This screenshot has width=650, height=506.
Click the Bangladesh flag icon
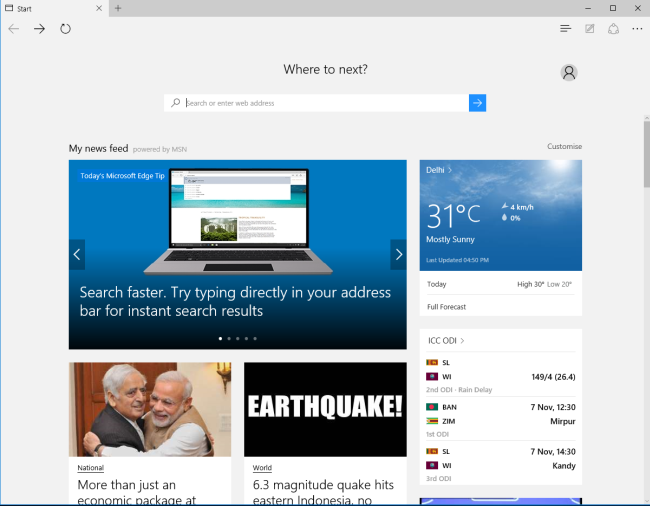coord(432,407)
